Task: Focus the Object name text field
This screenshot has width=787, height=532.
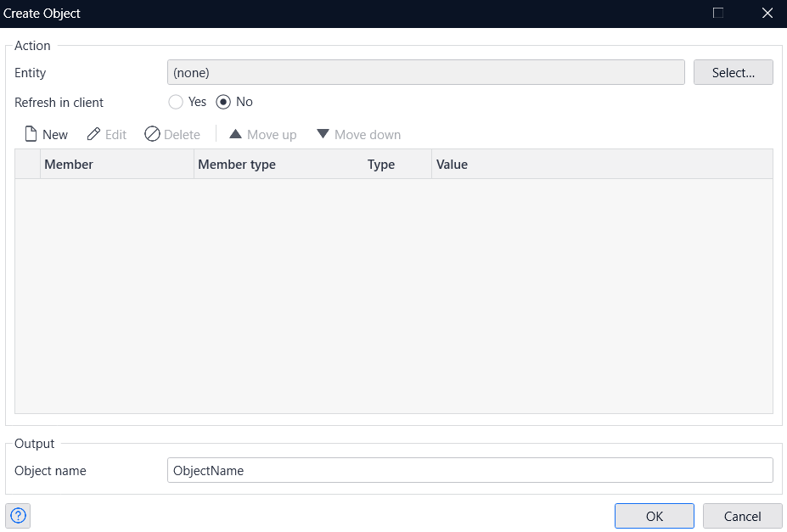Action: (469, 470)
